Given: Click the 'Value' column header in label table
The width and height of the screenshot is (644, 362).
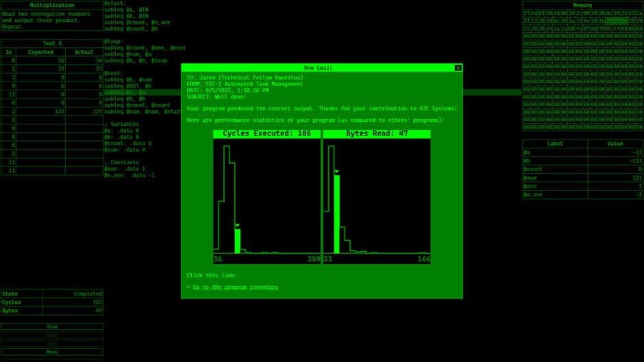Looking at the screenshot, I should pos(615,144).
